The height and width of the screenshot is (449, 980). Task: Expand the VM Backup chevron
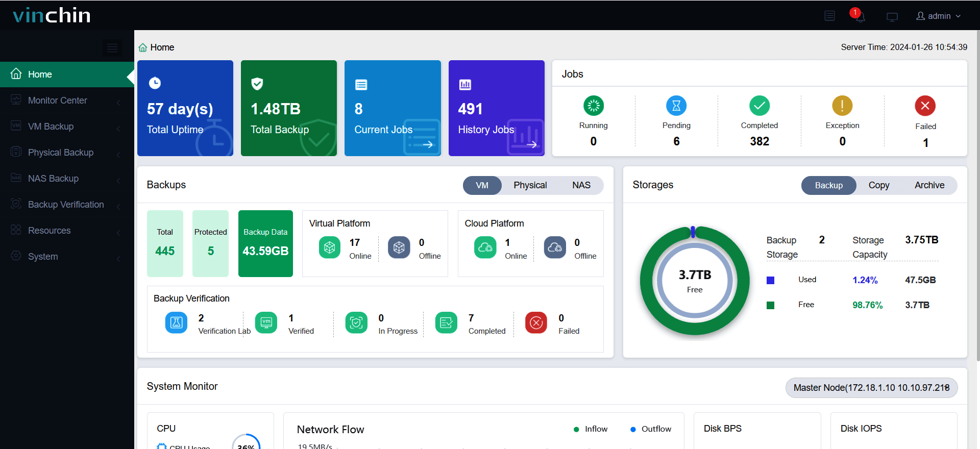pos(118,129)
